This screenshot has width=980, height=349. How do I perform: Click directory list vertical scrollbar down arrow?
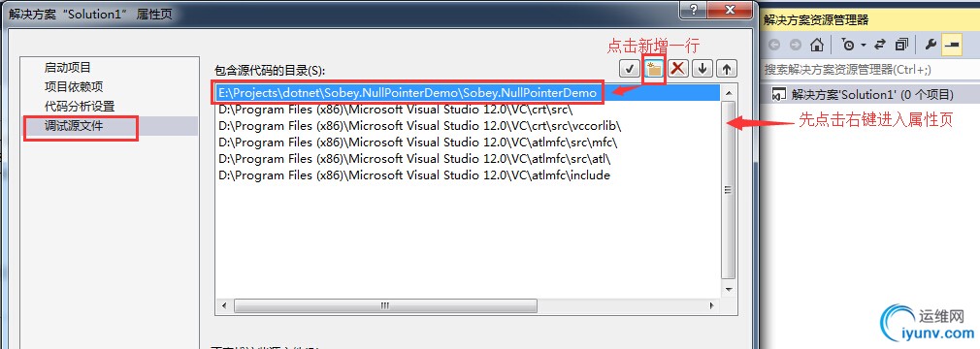(728, 290)
